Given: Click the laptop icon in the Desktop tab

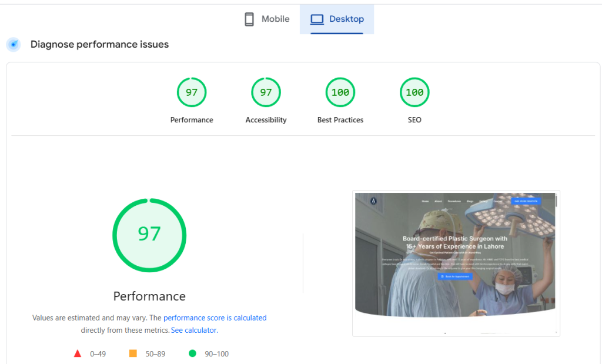Looking at the screenshot, I should point(317,19).
